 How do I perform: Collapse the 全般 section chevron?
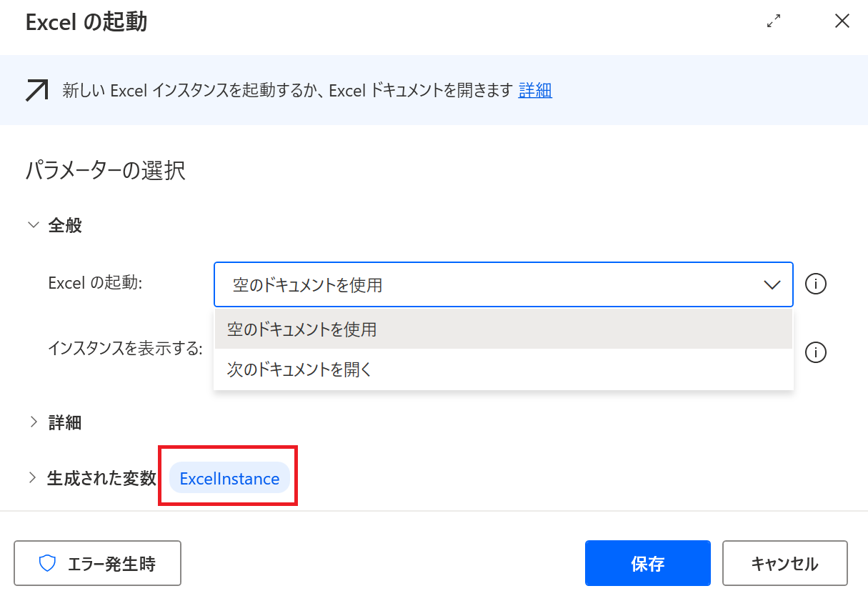click(33, 226)
